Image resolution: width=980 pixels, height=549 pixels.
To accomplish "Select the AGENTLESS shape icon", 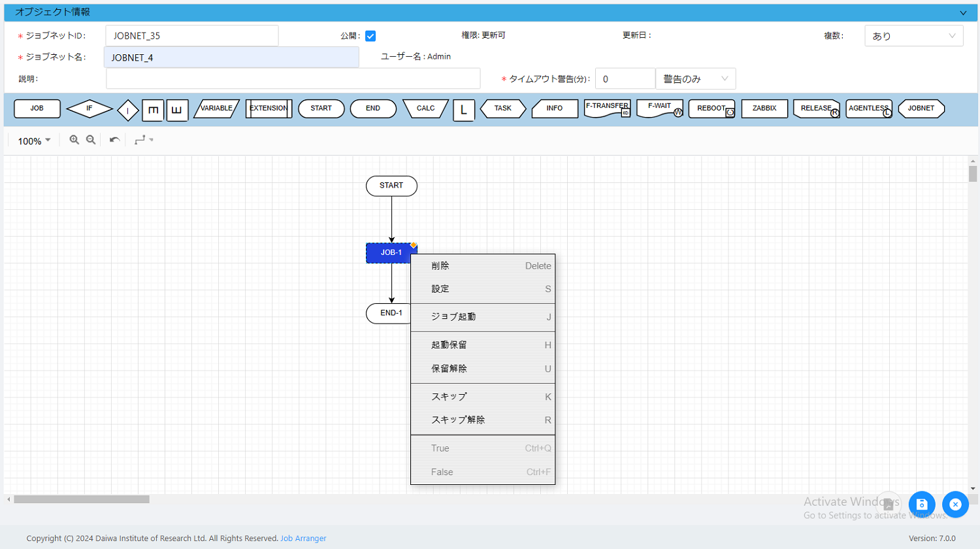I will pyautogui.click(x=868, y=108).
